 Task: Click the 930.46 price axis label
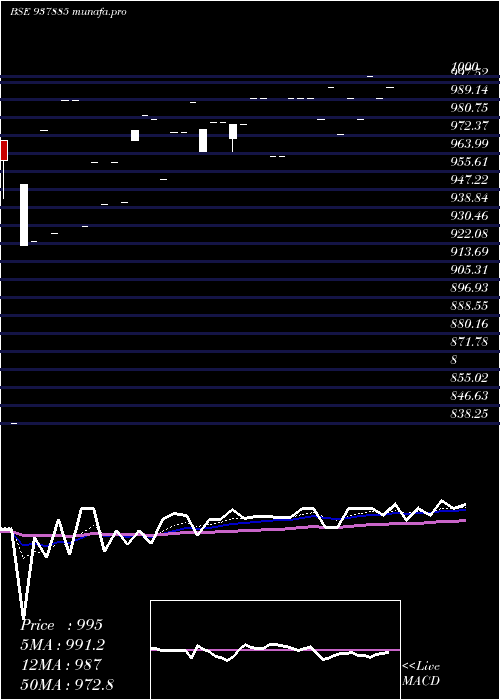(x=469, y=216)
